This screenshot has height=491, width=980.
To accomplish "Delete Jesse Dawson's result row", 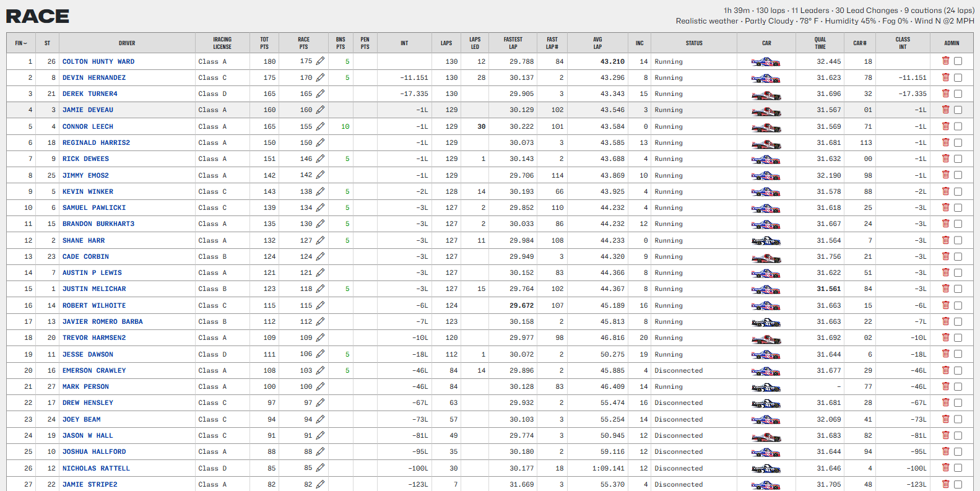I will pyautogui.click(x=945, y=354).
